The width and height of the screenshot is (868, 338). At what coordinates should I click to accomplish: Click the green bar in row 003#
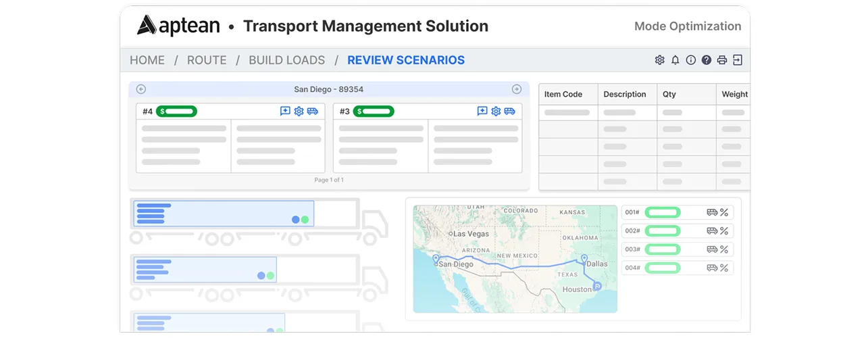pyautogui.click(x=663, y=249)
